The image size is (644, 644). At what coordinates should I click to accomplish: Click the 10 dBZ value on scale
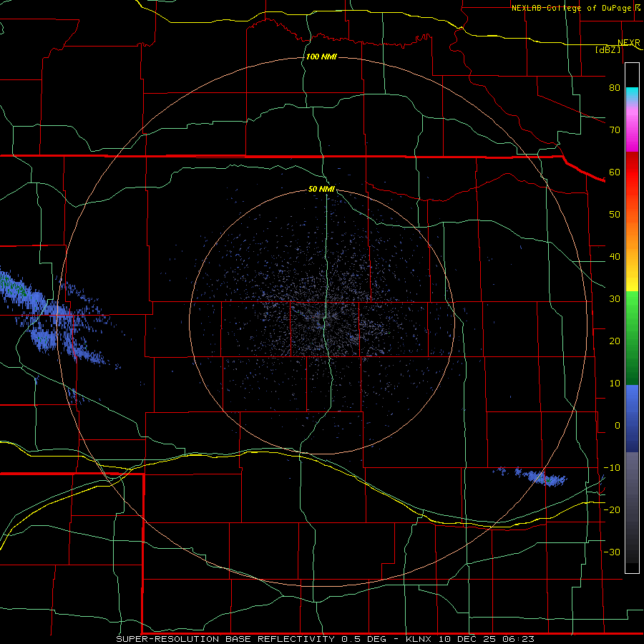[615, 384]
